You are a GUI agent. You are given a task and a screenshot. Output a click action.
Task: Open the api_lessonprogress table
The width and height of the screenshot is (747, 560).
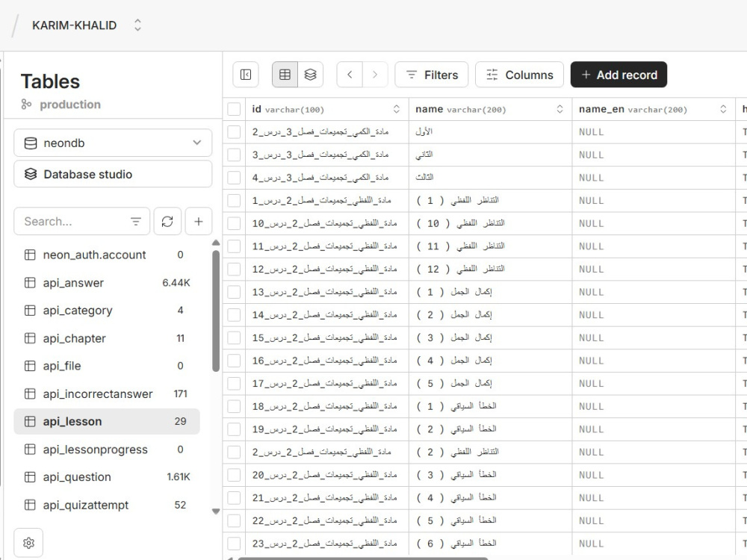coord(107,449)
